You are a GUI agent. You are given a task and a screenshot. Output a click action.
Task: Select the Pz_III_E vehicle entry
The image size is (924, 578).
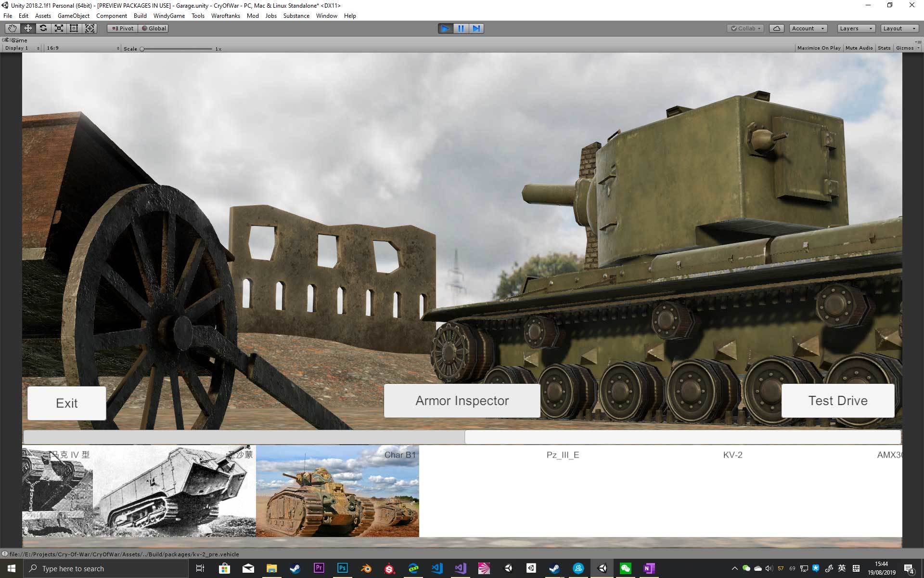[500, 491]
